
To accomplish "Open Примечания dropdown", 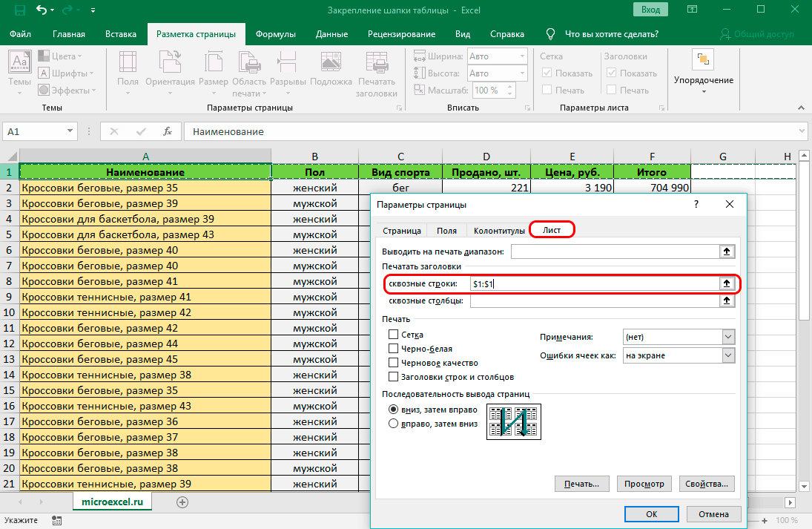I will [x=729, y=337].
